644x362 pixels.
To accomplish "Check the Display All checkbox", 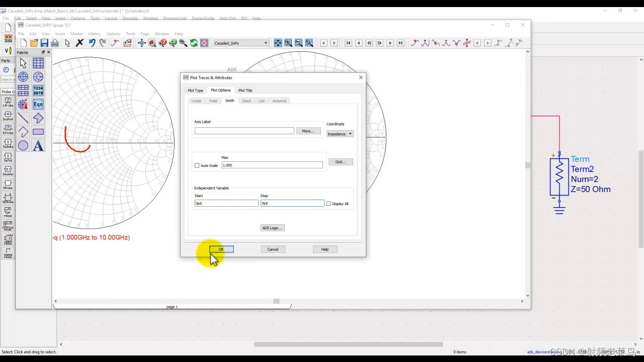I will [x=329, y=204].
